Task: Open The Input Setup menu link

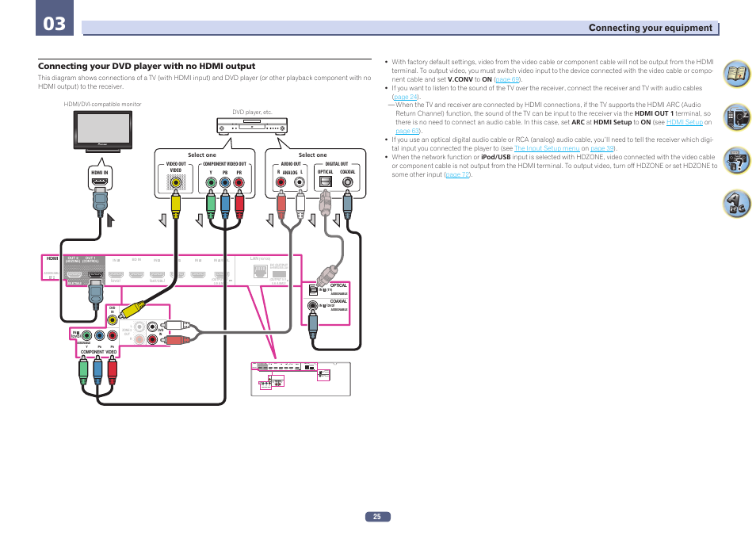Action: tap(547, 148)
